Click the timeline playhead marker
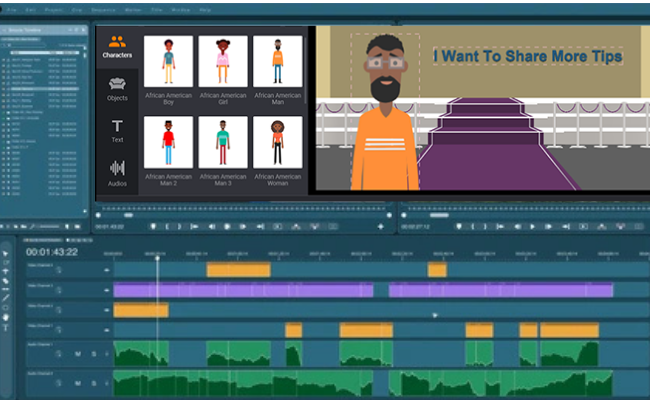 [156, 252]
